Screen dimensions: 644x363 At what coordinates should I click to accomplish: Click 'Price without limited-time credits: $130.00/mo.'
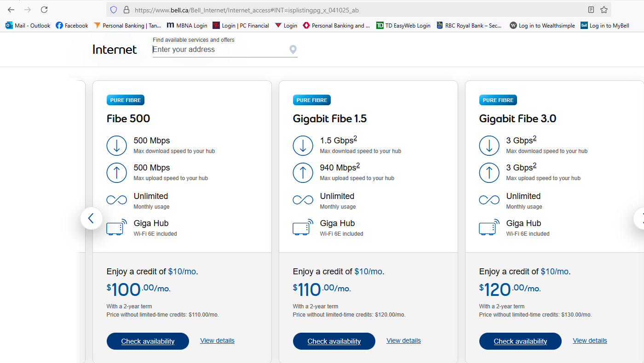(535, 315)
